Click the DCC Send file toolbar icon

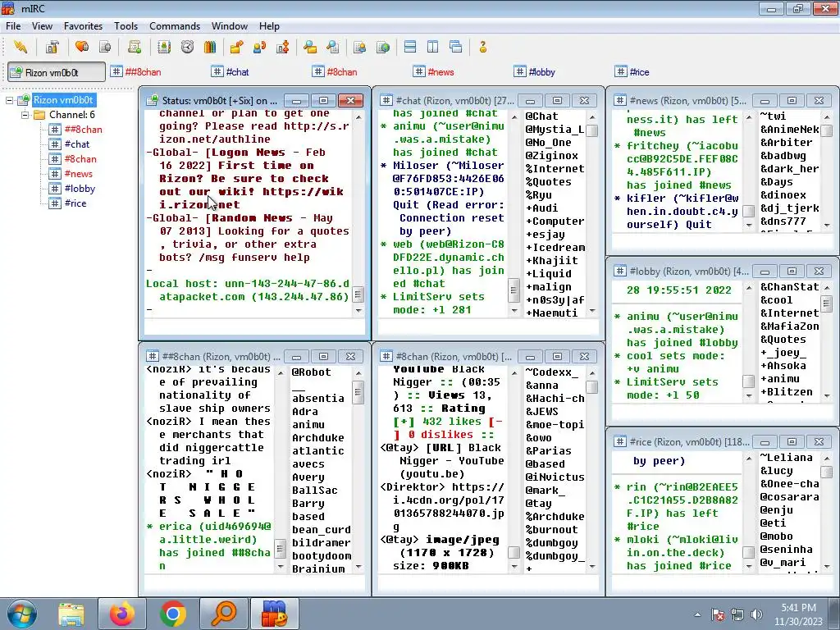(236, 47)
